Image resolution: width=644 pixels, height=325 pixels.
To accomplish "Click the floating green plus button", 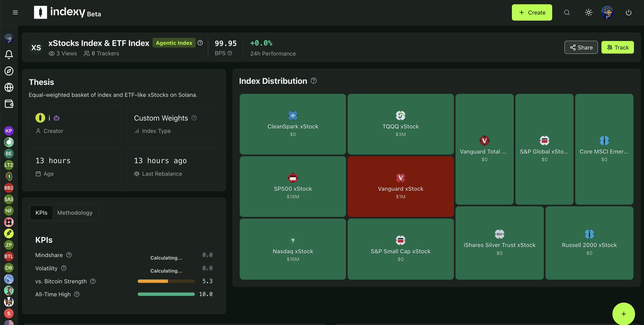I will 623,314.
